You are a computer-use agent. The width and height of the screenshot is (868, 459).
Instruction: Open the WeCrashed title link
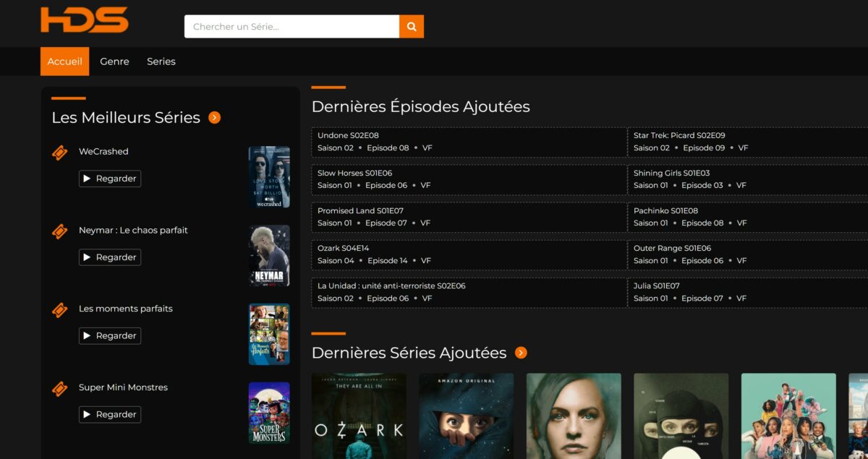103,152
